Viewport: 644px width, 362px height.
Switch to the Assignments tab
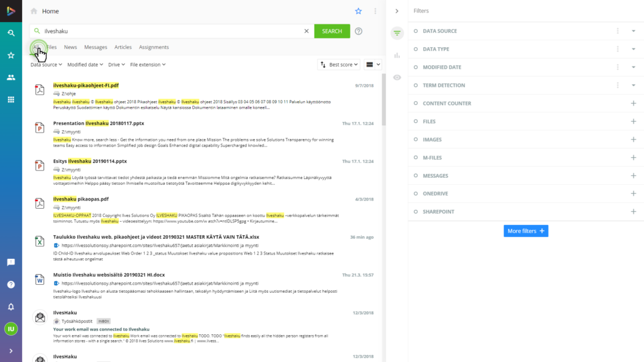pyautogui.click(x=153, y=47)
